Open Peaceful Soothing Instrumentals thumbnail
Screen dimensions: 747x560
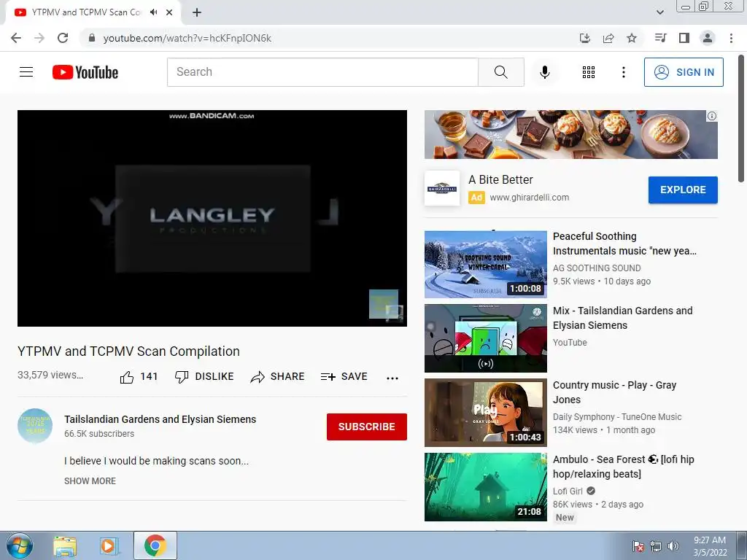(x=485, y=264)
